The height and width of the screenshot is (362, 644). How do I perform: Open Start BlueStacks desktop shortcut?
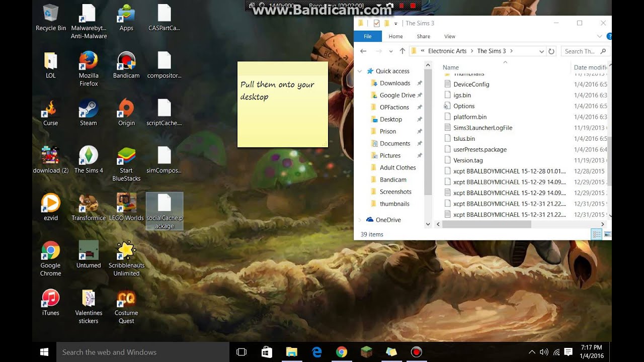pyautogui.click(x=126, y=164)
